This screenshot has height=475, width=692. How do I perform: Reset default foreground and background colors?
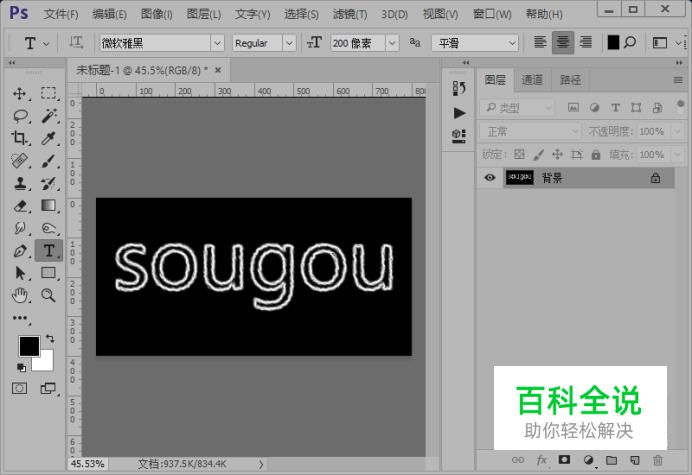tap(21, 367)
